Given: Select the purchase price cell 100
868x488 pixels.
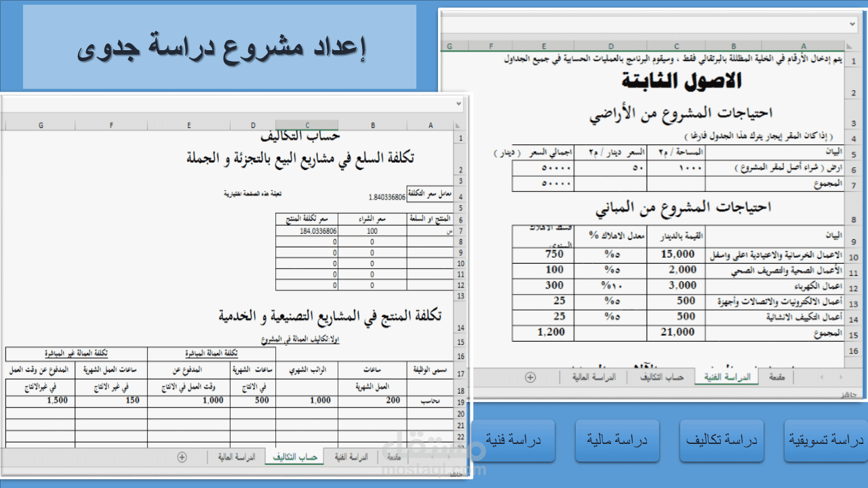Looking at the screenshot, I should pyautogui.click(x=373, y=231).
